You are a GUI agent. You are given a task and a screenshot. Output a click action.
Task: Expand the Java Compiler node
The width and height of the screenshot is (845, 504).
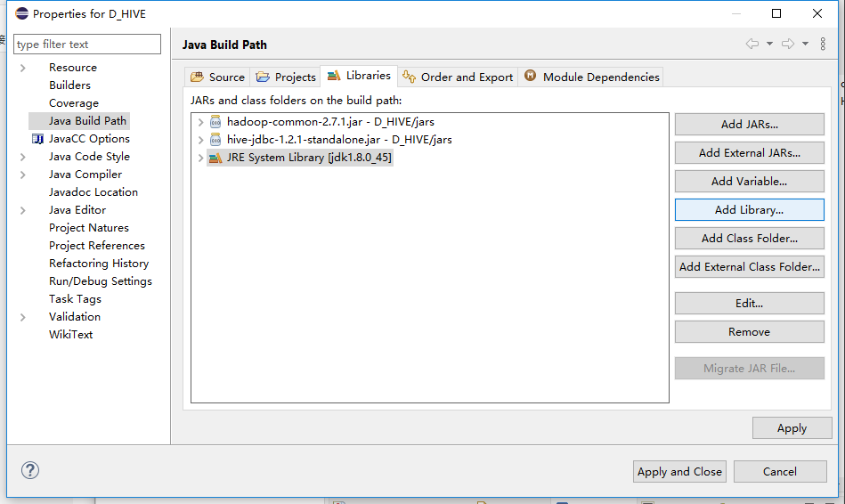[x=22, y=175]
